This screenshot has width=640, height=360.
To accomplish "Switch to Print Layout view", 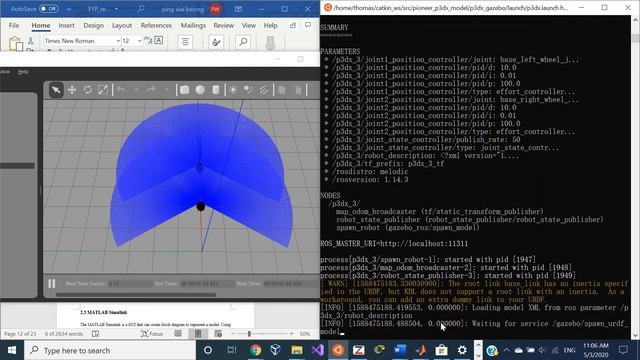I will [198, 334].
